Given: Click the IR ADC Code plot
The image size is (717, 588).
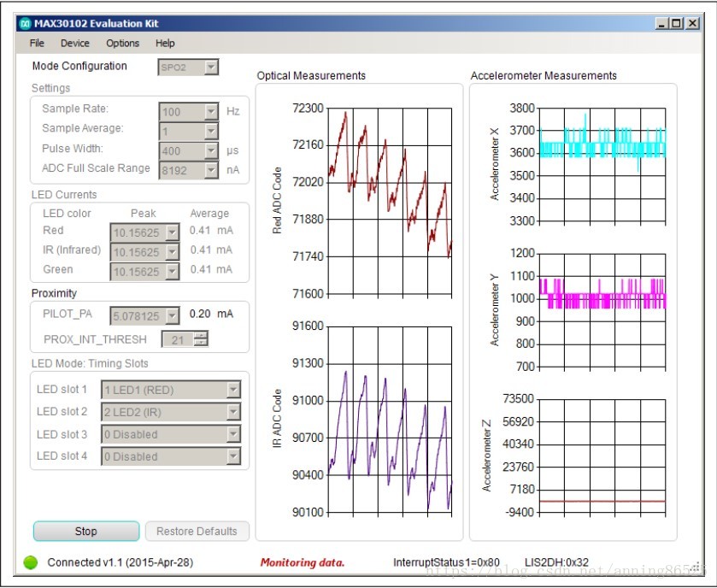Looking at the screenshot, I should point(390,420).
